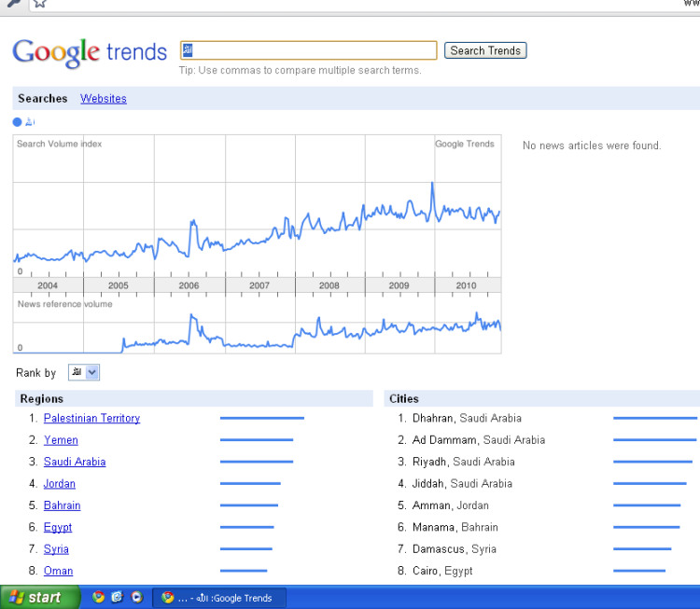
Task: Open media player quick launch icon
Action: (136, 597)
